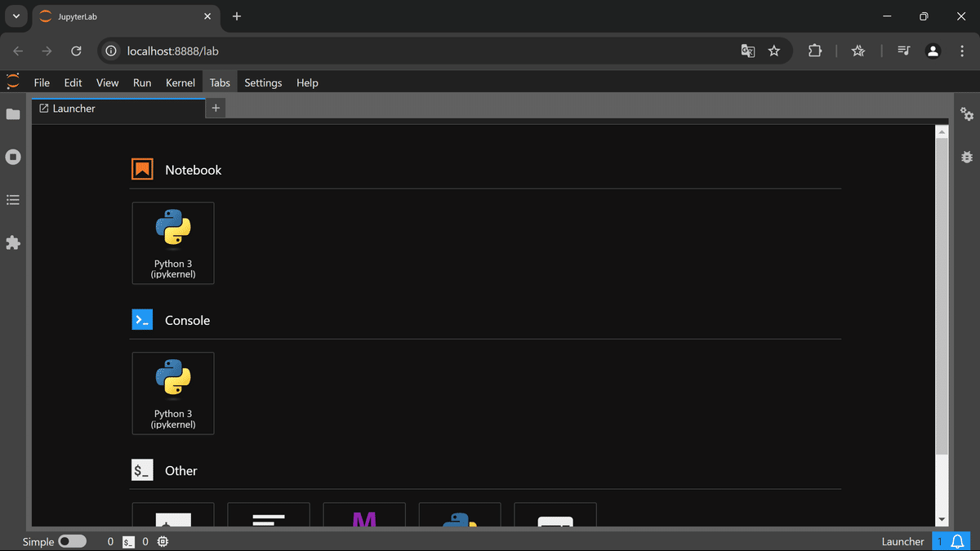980x551 pixels.
Task: Open the Chrome profile avatar
Action: [x=933, y=51]
